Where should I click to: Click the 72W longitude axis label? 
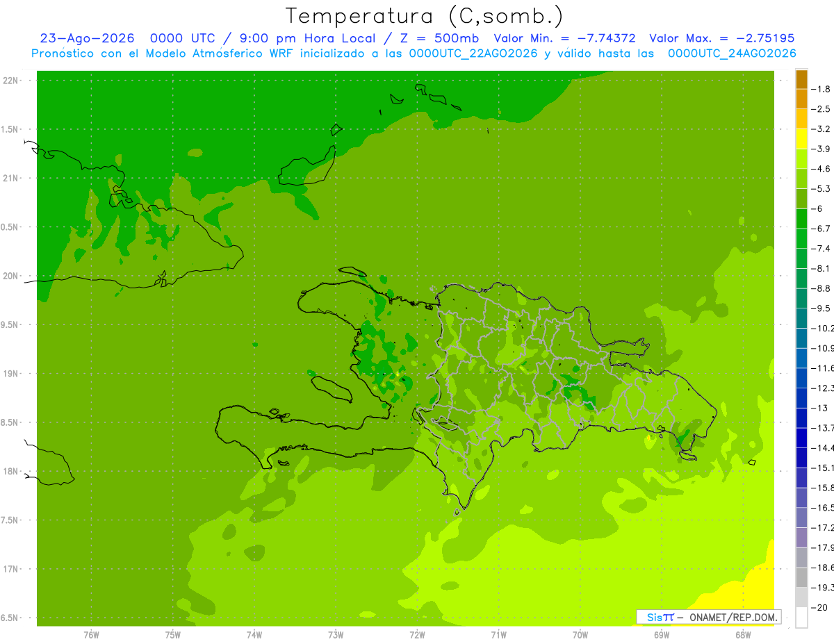tap(417, 634)
